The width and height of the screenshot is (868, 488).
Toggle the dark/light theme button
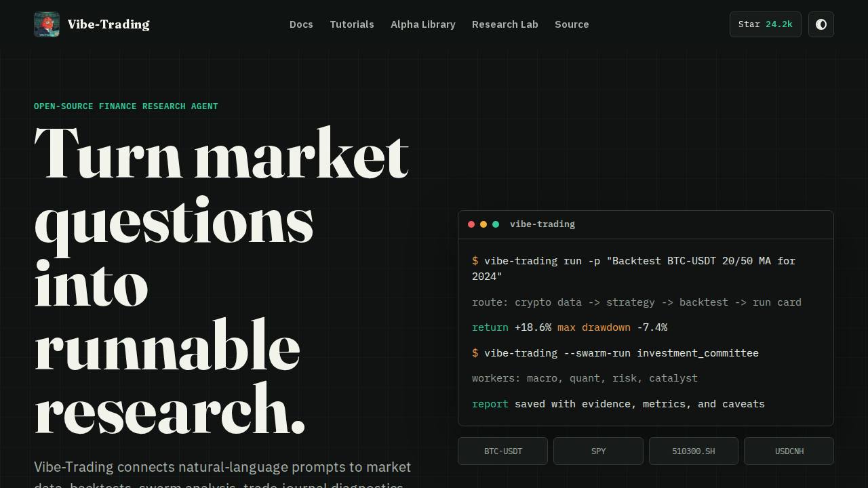click(821, 24)
